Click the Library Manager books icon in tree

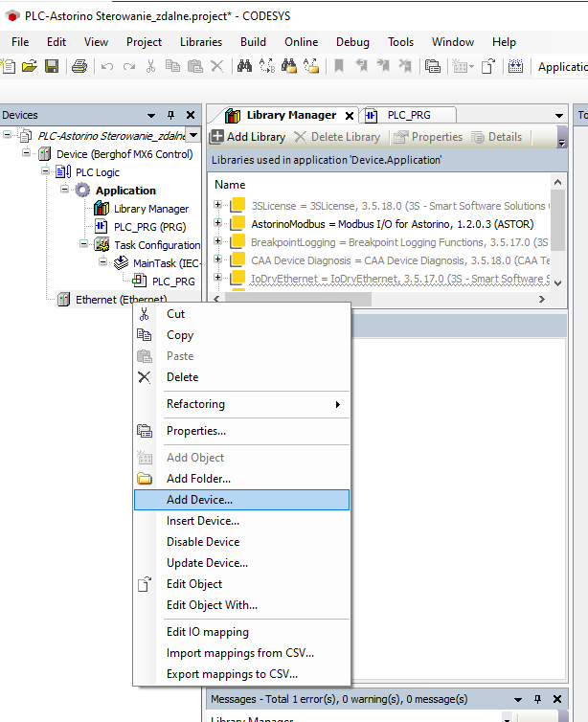tap(102, 209)
